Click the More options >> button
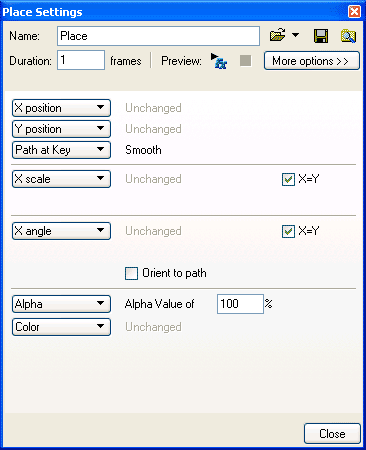Image resolution: width=366 pixels, height=450 pixels. tap(312, 61)
